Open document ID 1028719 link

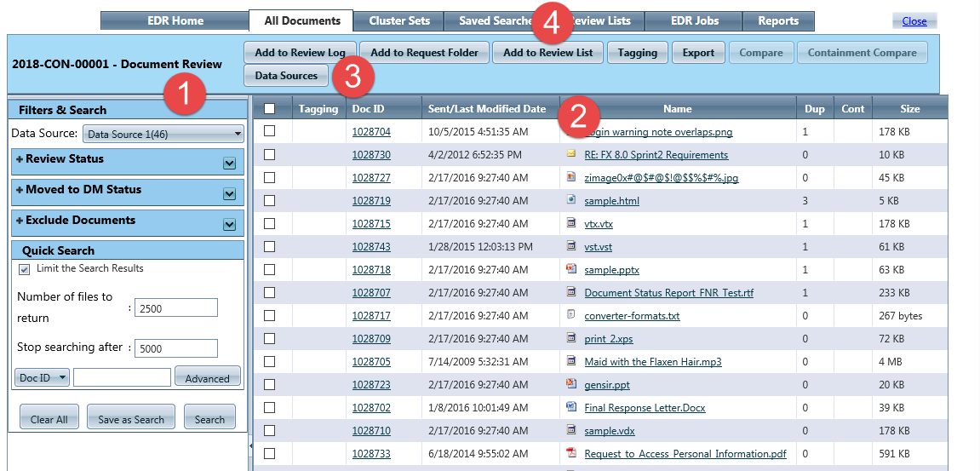[371, 201]
